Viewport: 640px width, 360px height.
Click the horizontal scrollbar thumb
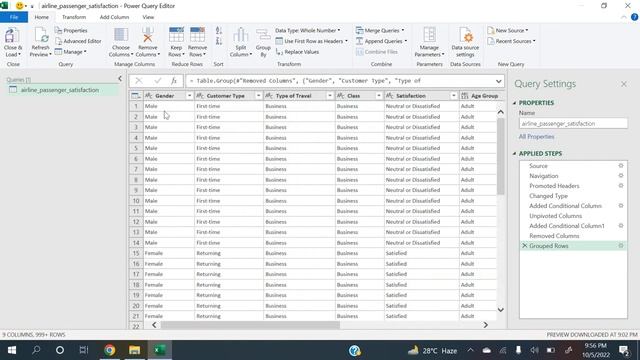pos(250,325)
